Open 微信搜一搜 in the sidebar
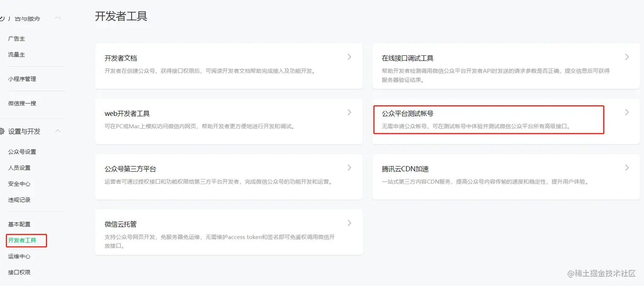Screen dimensions: 644x286 click(22, 103)
